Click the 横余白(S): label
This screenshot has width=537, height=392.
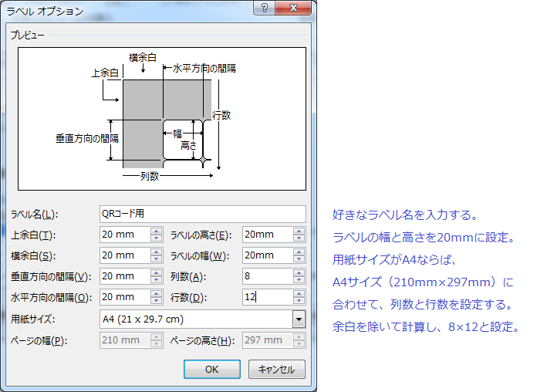point(33,256)
